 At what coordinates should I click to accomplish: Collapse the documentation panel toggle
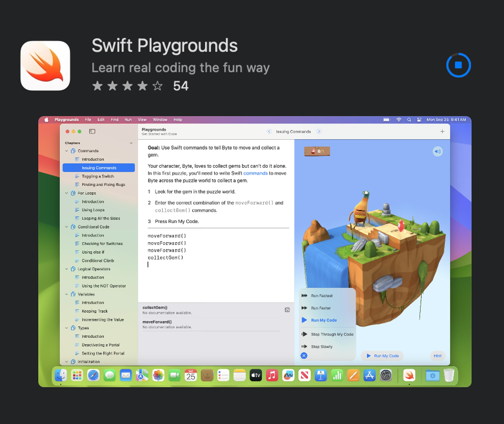click(287, 310)
